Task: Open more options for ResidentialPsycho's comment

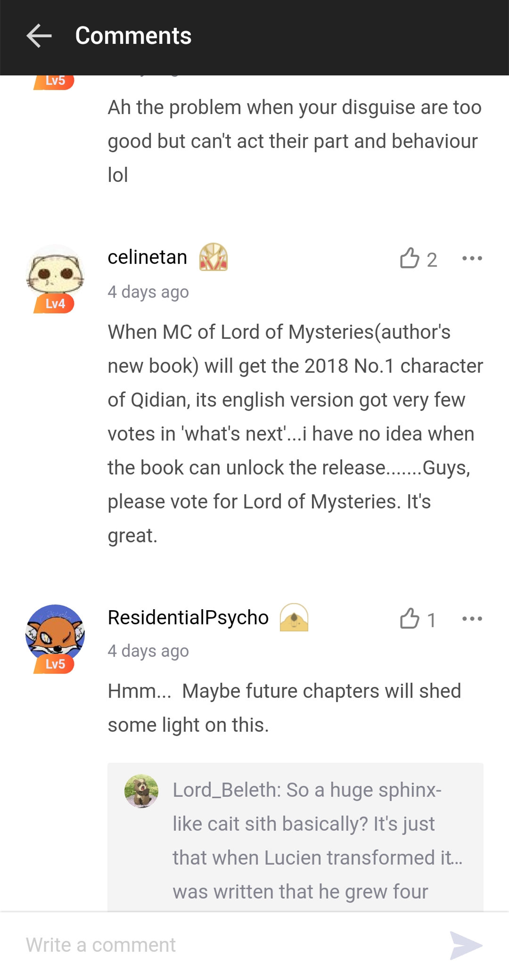Action: click(x=472, y=619)
